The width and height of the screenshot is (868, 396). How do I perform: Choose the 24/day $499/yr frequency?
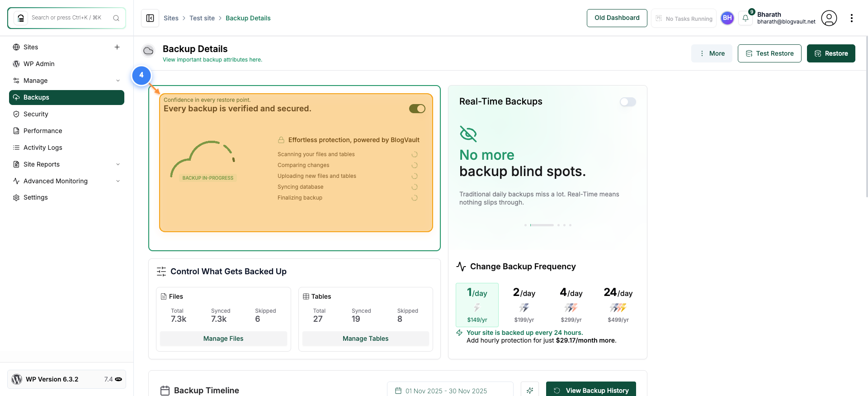point(618,305)
